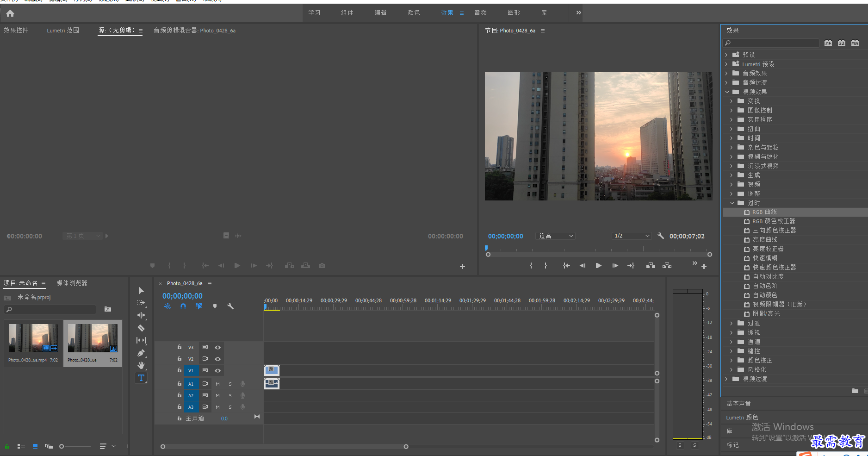Open the program monitor button editor plus
Screen dimensions: 868x456
point(704,266)
